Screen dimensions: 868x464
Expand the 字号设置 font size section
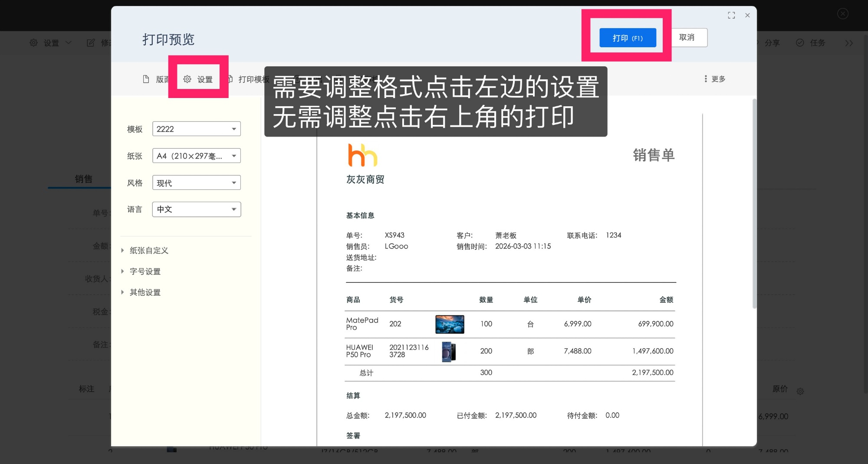[x=144, y=271]
